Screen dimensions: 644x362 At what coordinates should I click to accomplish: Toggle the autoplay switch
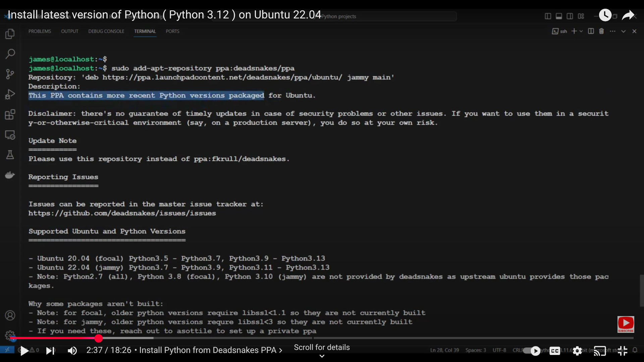(x=532, y=351)
